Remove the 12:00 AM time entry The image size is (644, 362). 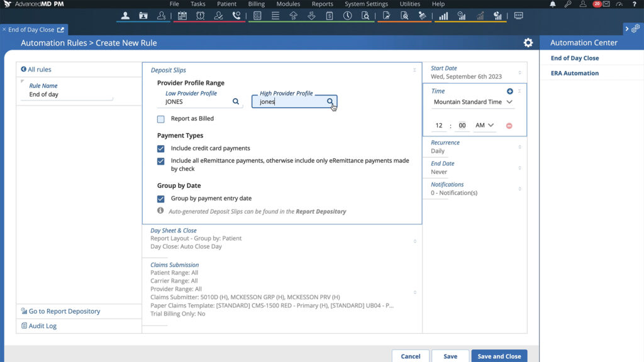click(x=509, y=126)
